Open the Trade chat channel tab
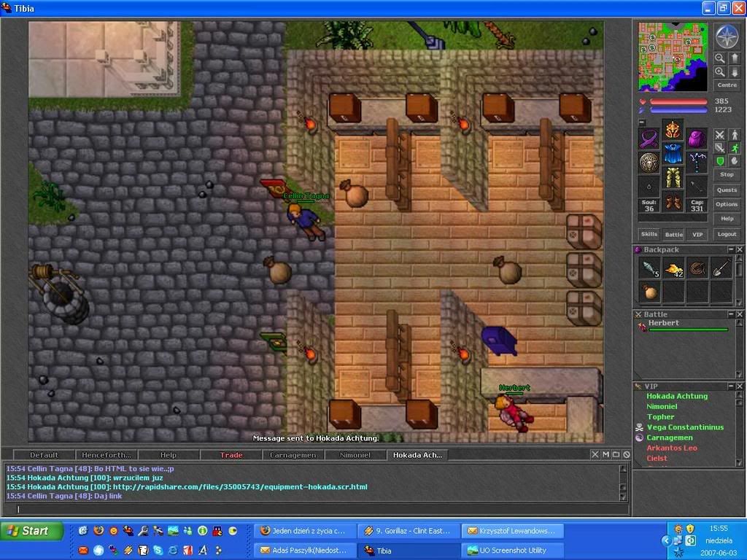 tap(231, 455)
